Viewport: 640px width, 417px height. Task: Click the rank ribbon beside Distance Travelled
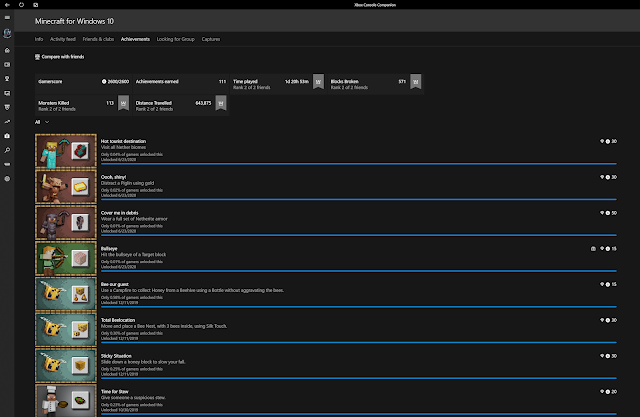coord(221,103)
